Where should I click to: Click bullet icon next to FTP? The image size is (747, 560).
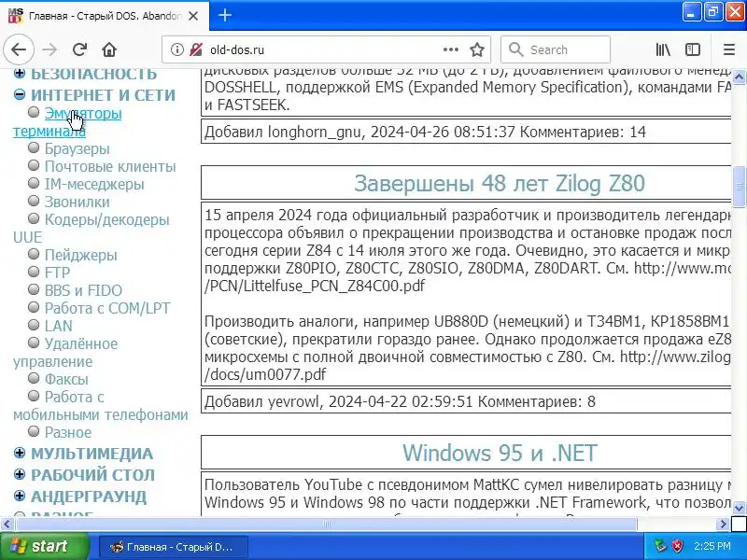34,272
